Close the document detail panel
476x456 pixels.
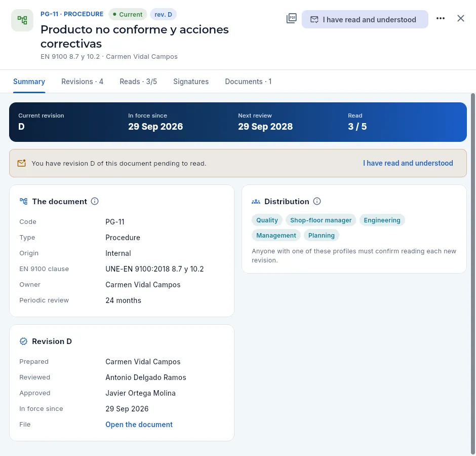pyautogui.click(x=460, y=19)
